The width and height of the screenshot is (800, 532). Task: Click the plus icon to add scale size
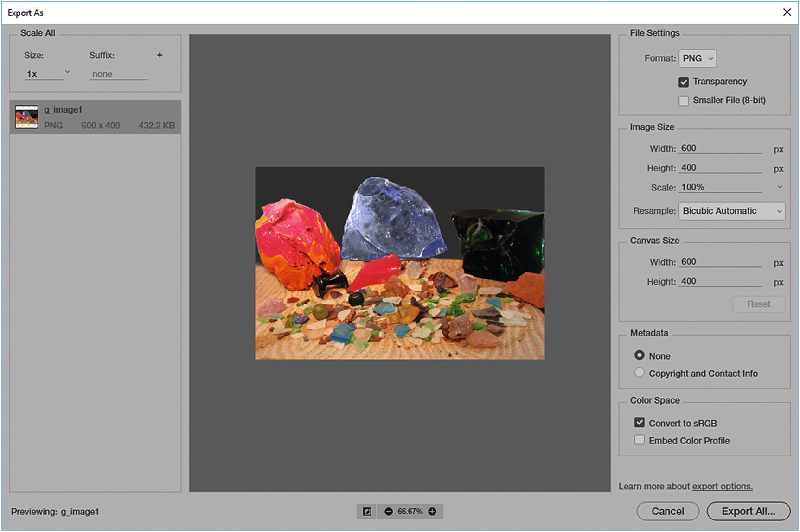[160, 55]
